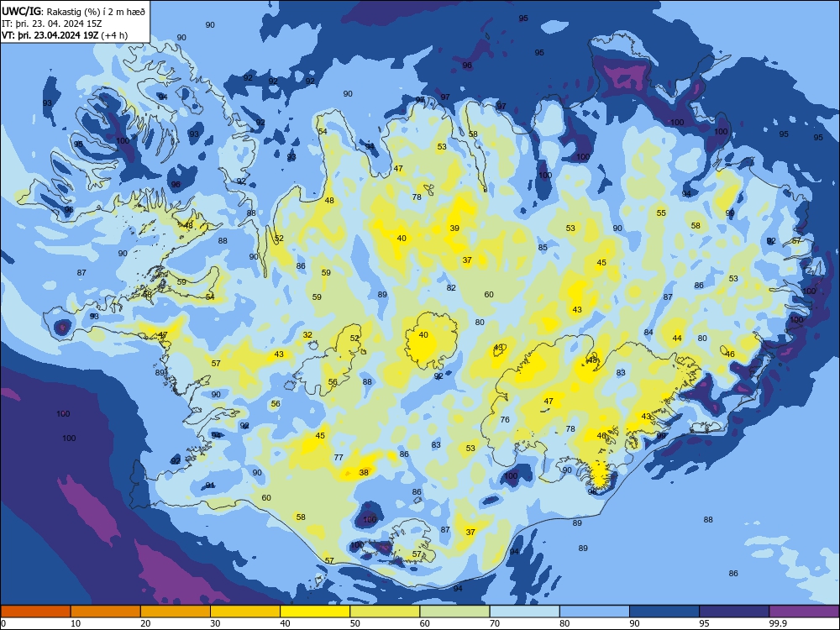Click the map value '55'
Viewport: 840px width, 630px height.
point(661,213)
